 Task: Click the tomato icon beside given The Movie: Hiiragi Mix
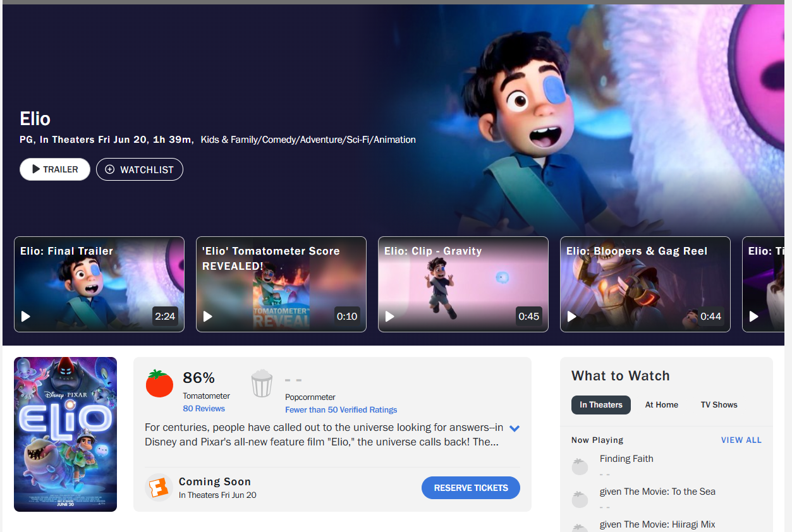coord(580,528)
